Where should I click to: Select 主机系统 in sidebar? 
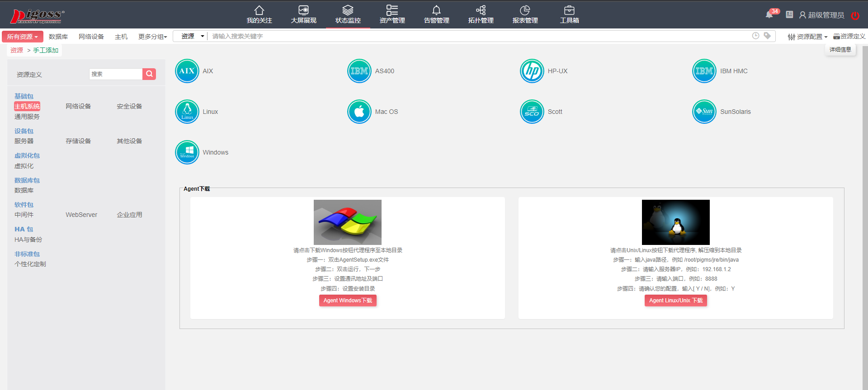click(x=27, y=106)
